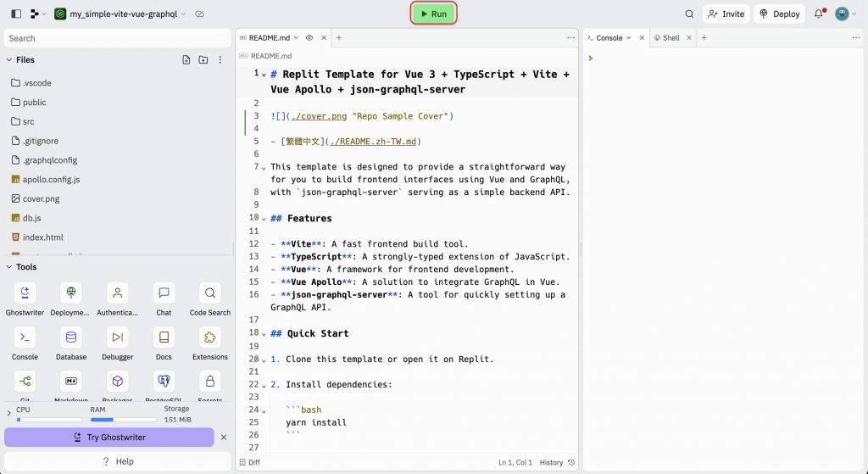
Task: Dismiss the Try Ghostwriter banner
Action: 224,438
